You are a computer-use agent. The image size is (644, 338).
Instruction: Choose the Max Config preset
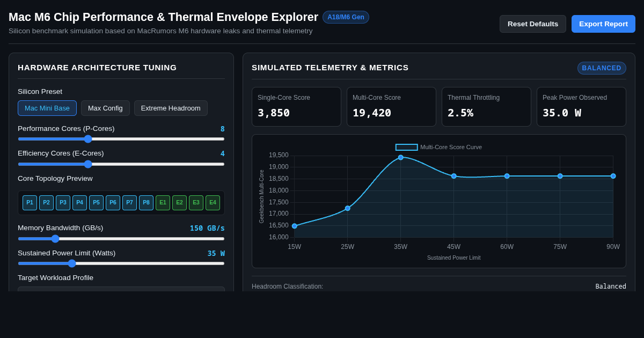click(x=105, y=108)
